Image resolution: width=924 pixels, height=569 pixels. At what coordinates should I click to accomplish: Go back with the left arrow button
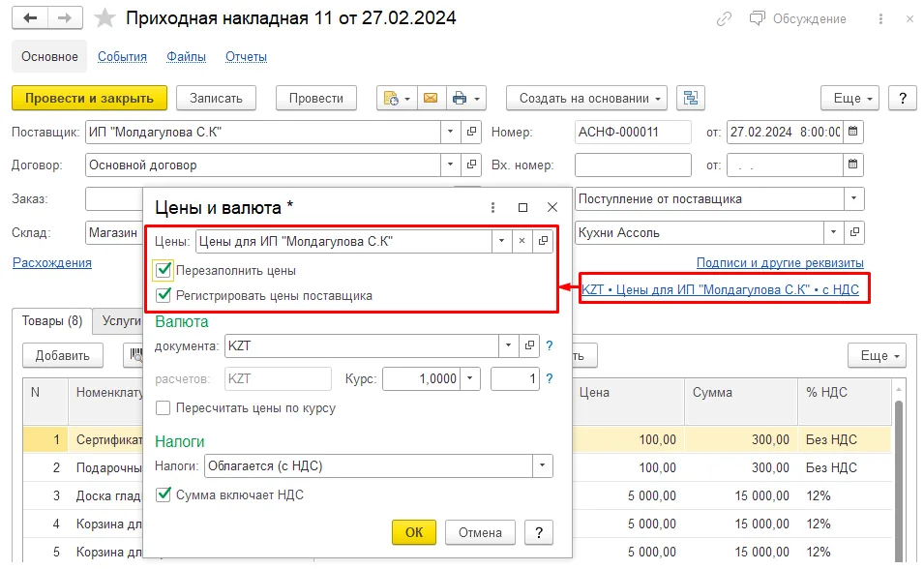tap(30, 18)
